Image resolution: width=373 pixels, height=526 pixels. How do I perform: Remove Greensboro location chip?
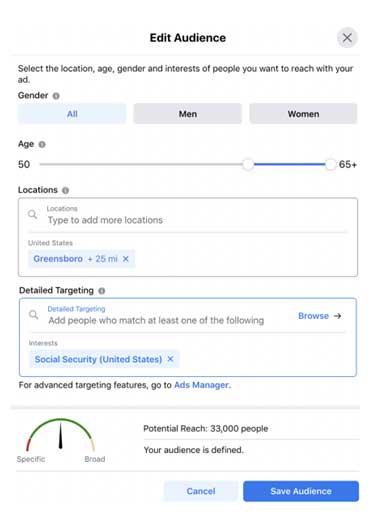tap(126, 259)
